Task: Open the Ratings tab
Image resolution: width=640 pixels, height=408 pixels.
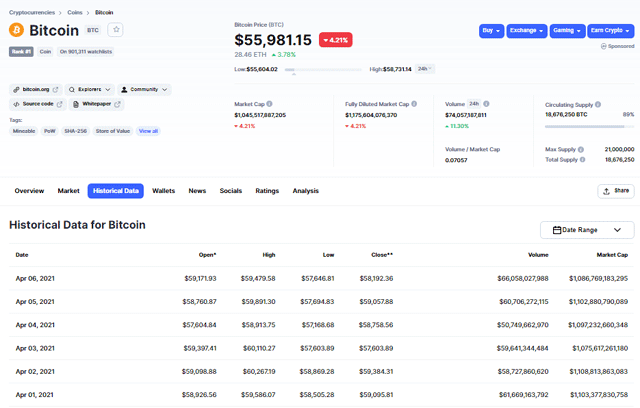Action: [267, 191]
